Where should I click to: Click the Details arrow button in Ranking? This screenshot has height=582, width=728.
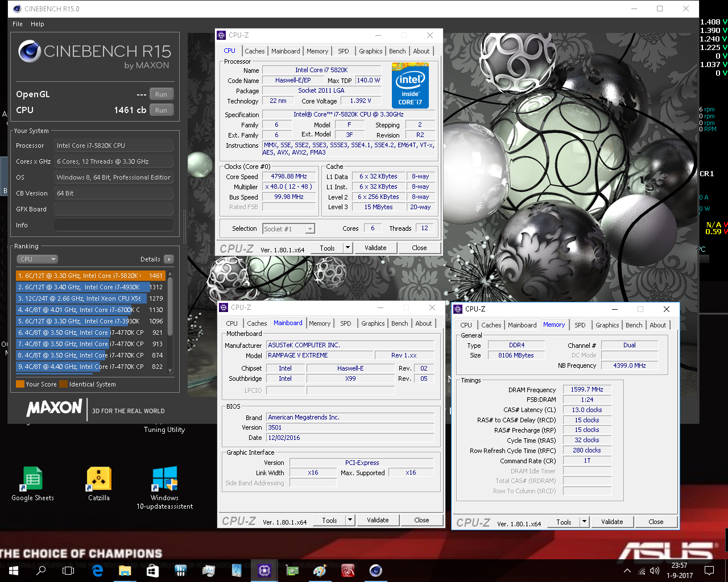168,259
